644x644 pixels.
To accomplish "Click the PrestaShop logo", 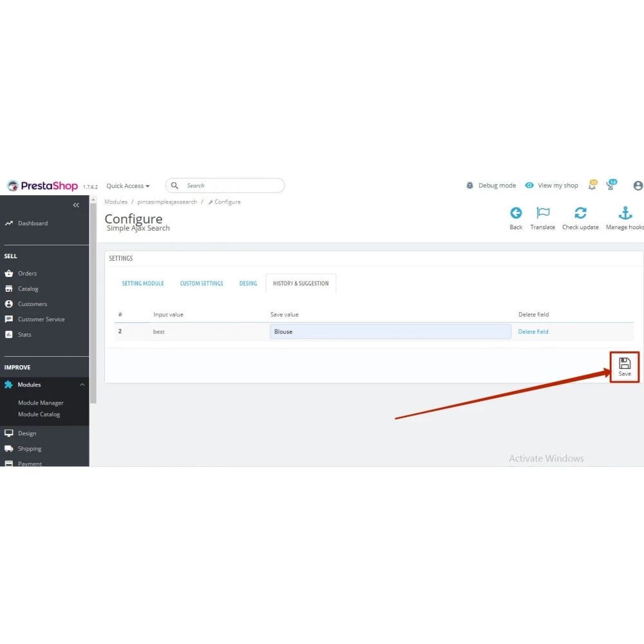I will click(x=43, y=185).
